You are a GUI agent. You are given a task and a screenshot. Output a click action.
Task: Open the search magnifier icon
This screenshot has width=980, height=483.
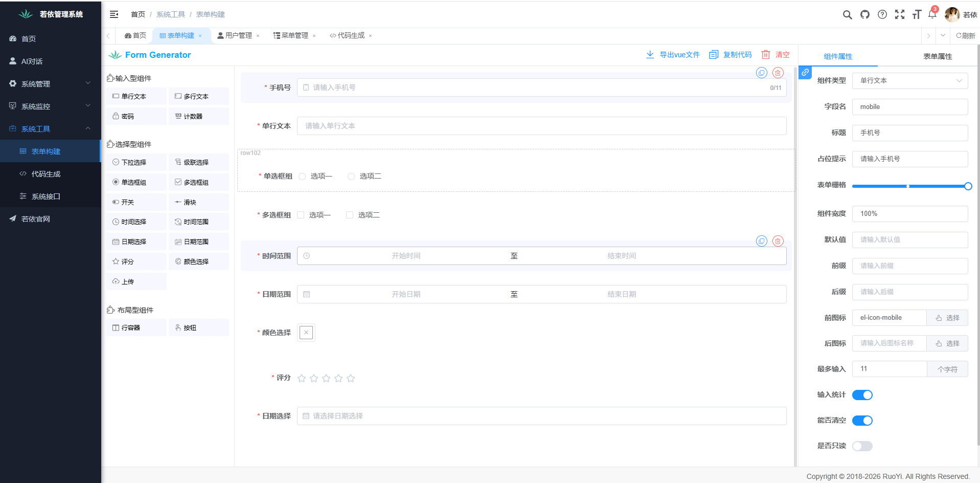tap(847, 14)
